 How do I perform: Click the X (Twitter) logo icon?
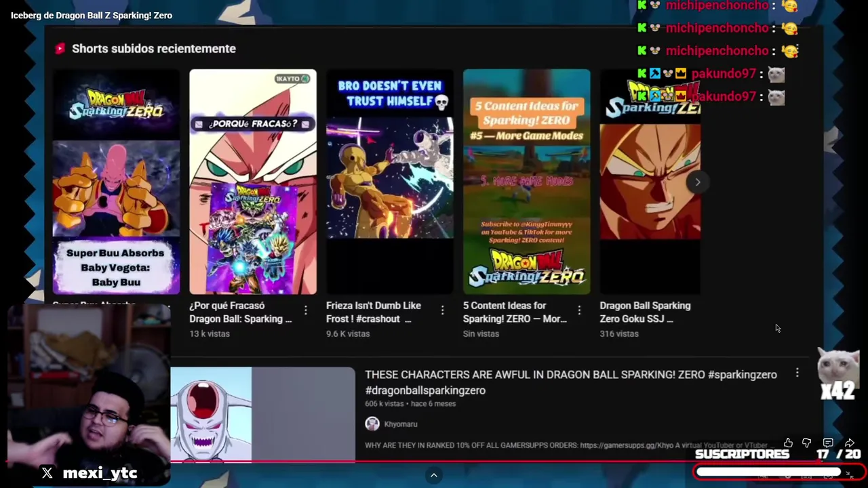point(47,473)
